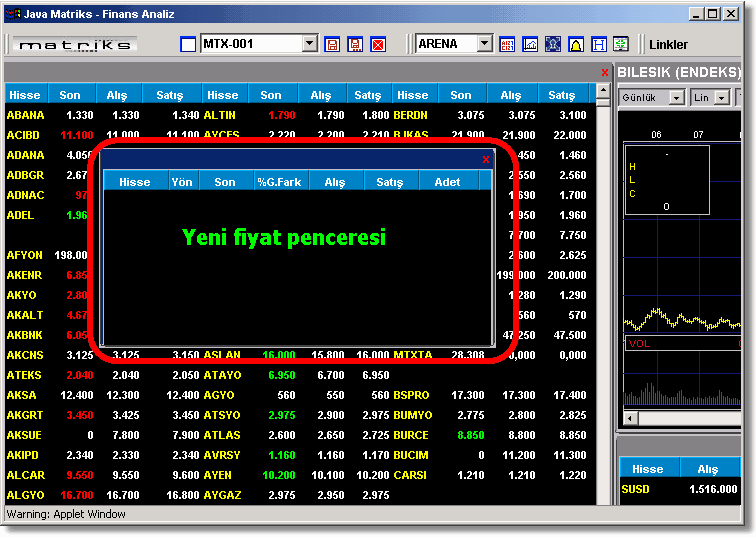Click the Matriks logo

tap(75, 44)
